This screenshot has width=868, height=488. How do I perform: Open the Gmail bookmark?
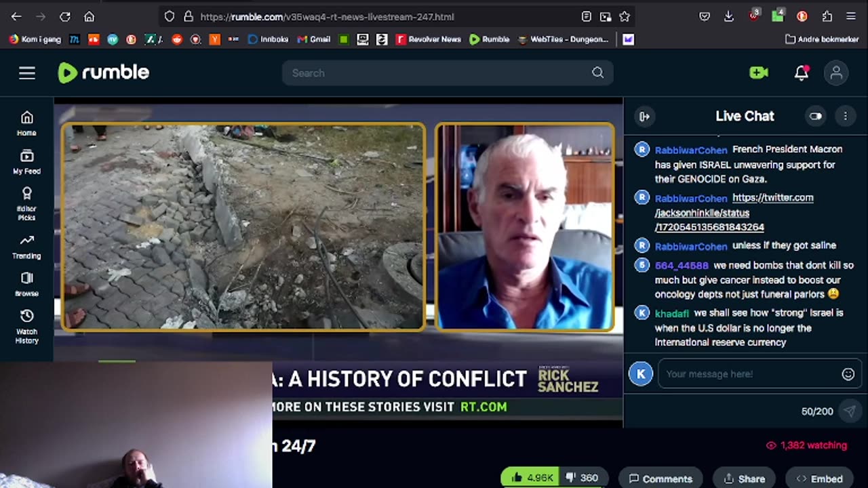pyautogui.click(x=314, y=39)
